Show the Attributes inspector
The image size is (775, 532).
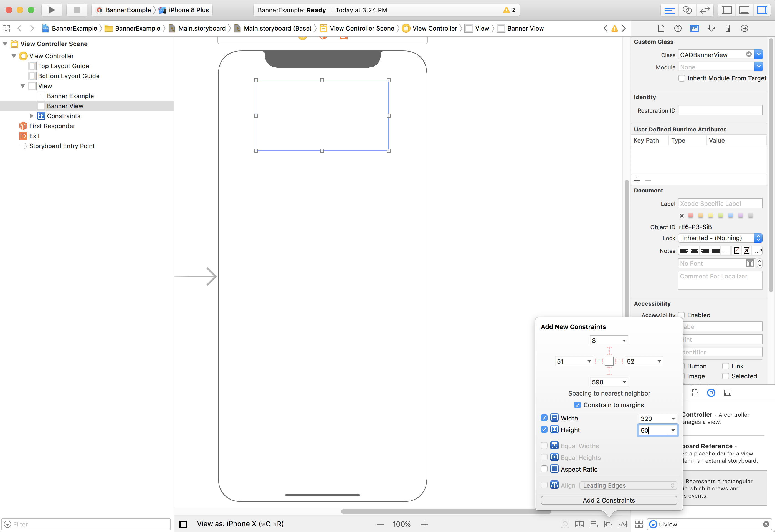tap(711, 28)
